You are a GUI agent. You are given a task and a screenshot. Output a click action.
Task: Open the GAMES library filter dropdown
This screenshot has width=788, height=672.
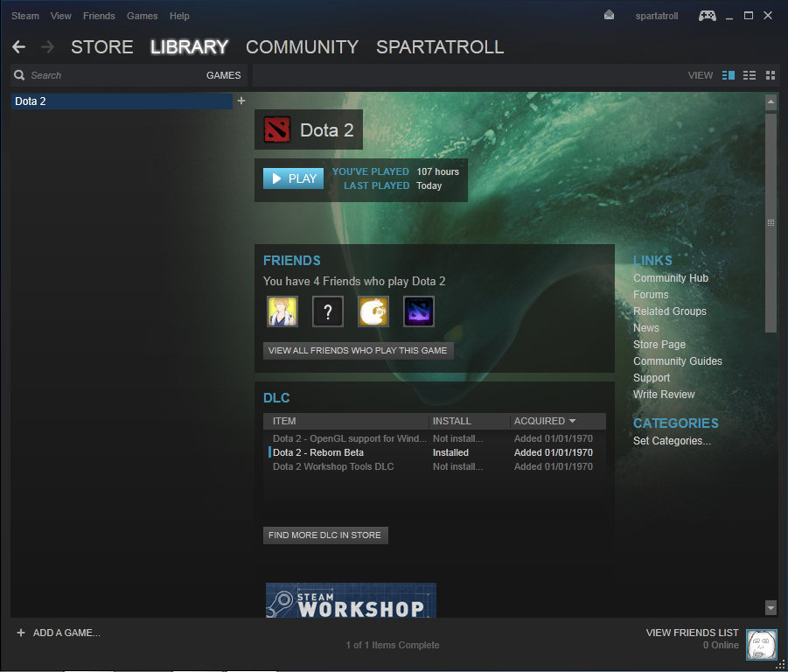223,75
